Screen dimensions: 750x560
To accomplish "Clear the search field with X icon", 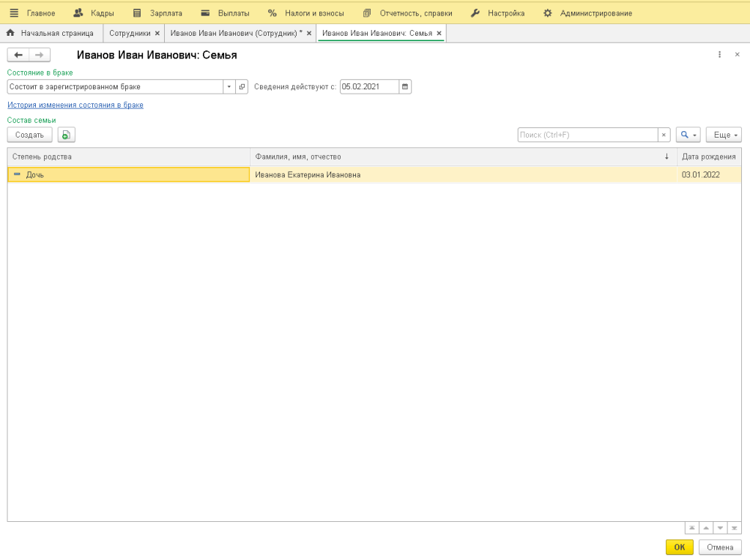I will click(664, 135).
